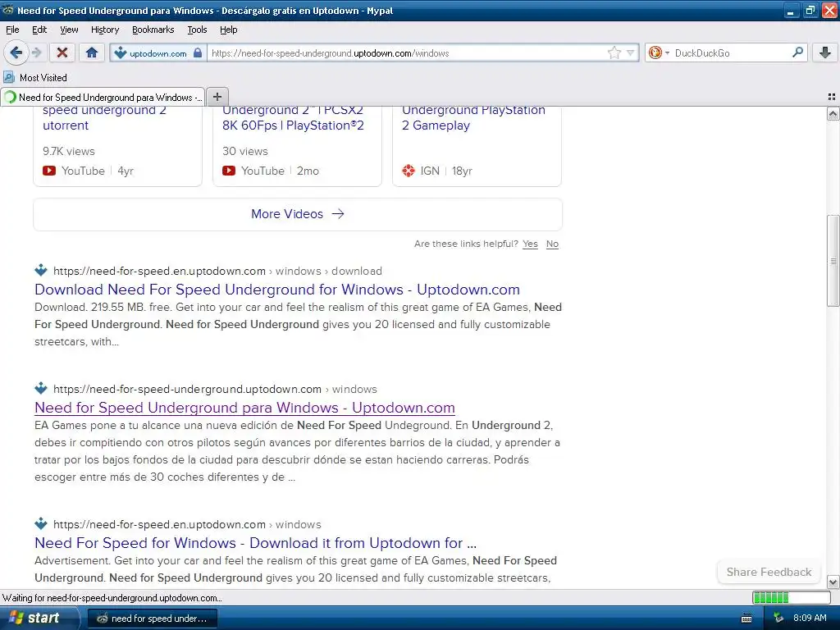
Task: Click the Most Visited bookmarks icon
Action: click(9, 78)
